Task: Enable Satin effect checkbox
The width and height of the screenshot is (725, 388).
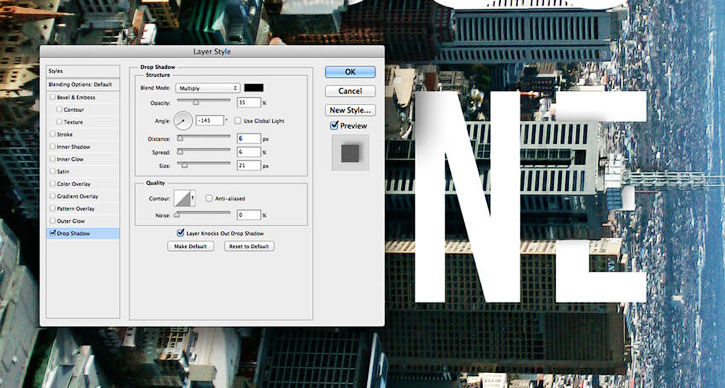Action: click(53, 172)
